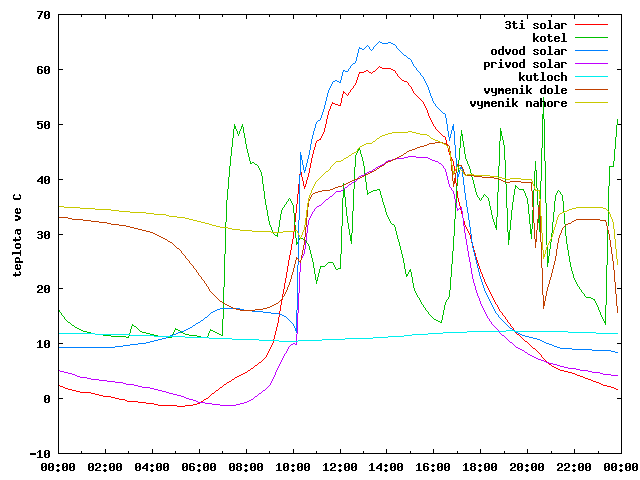
Task: Select the '3ti solar' legend label
Action: point(536,25)
